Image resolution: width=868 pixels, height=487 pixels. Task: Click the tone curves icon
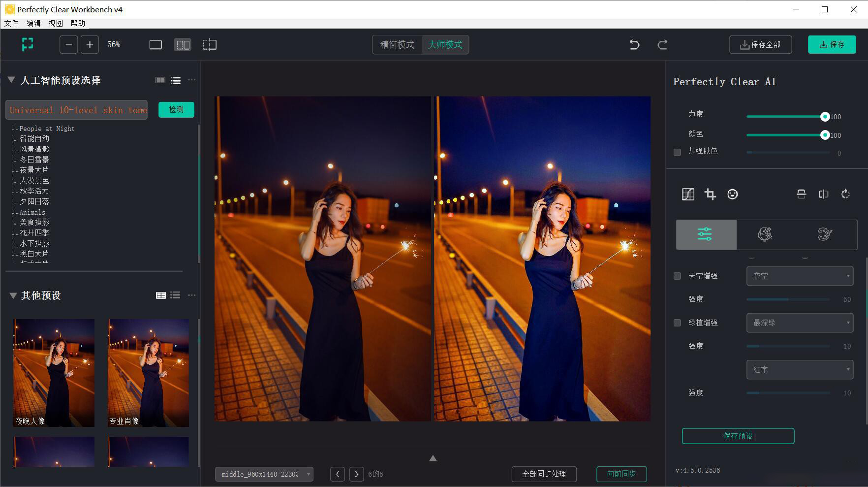[688, 194]
